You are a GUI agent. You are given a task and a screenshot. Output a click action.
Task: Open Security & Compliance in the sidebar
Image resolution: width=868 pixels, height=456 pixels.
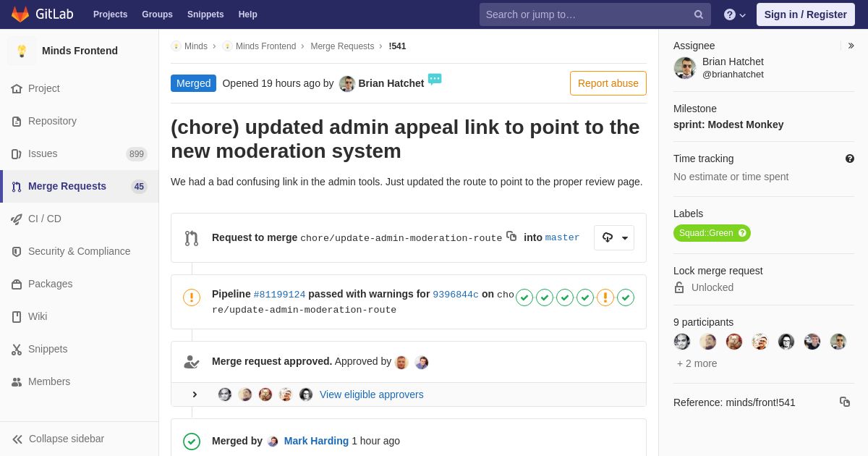(80, 251)
